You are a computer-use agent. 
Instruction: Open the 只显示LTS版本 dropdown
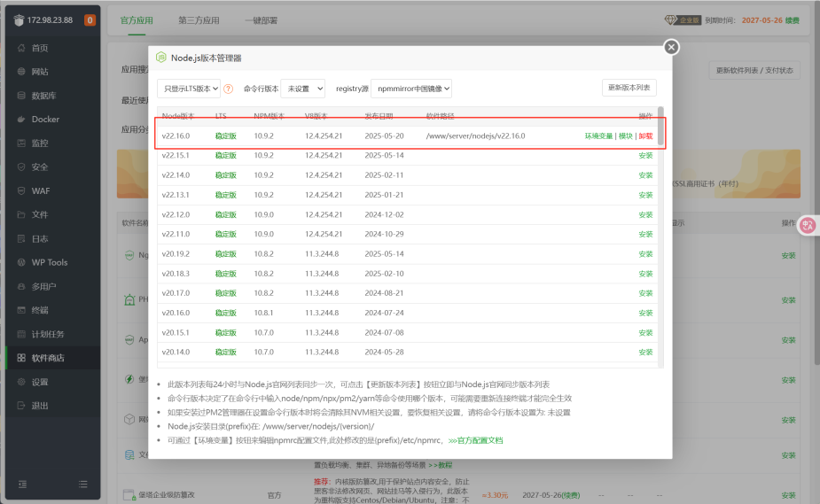[x=188, y=89]
